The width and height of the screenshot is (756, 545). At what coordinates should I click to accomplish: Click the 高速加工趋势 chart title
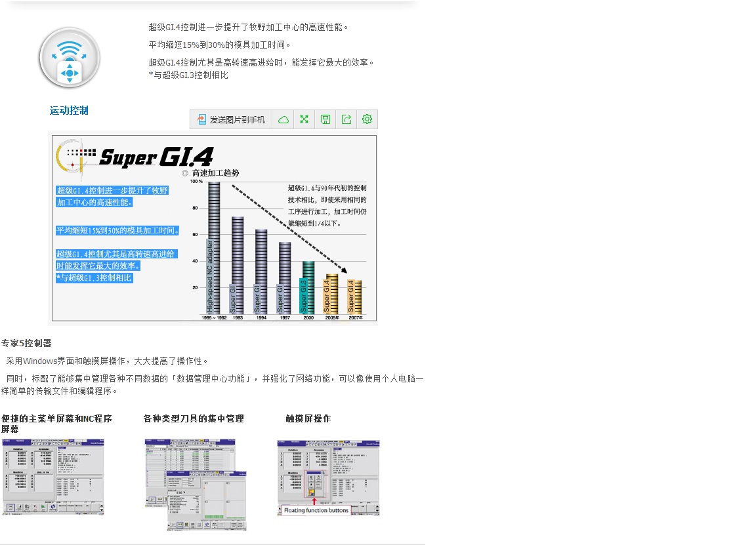[x=215, y=173]
